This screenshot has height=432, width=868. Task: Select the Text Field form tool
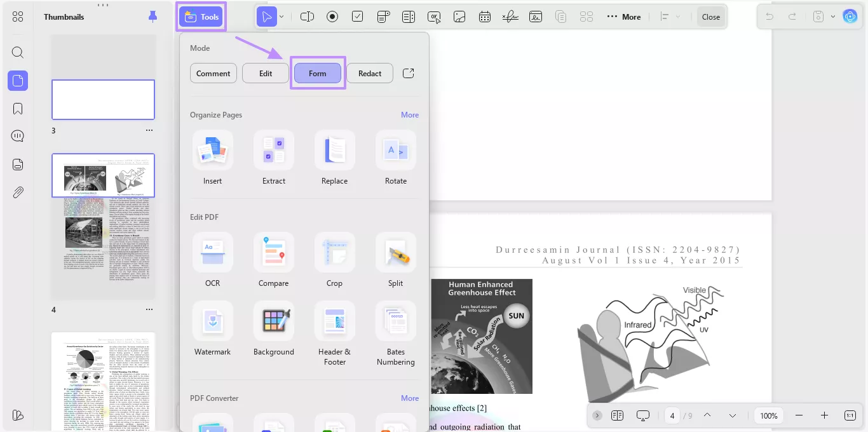307,17
